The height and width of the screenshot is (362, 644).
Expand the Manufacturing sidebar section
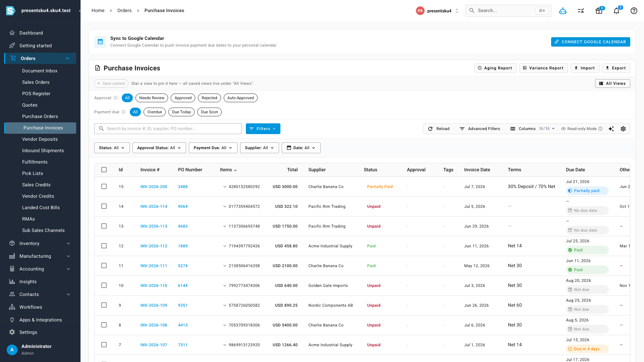[x=68, y=256]
